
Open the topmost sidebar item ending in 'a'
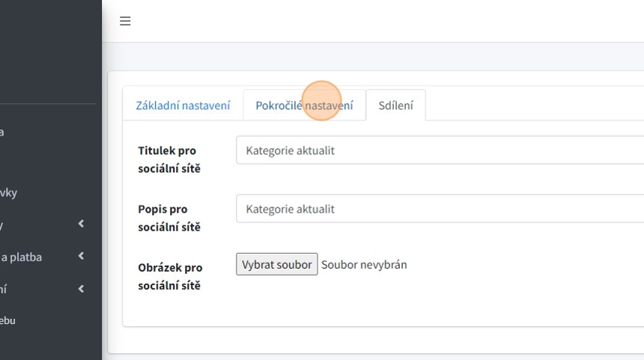(2, 132)
